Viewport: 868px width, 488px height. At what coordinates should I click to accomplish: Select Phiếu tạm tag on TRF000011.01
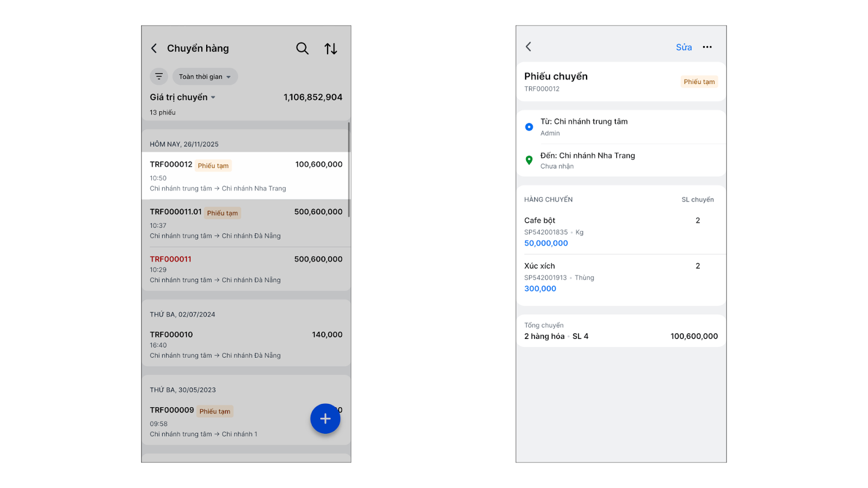(222, 213)
